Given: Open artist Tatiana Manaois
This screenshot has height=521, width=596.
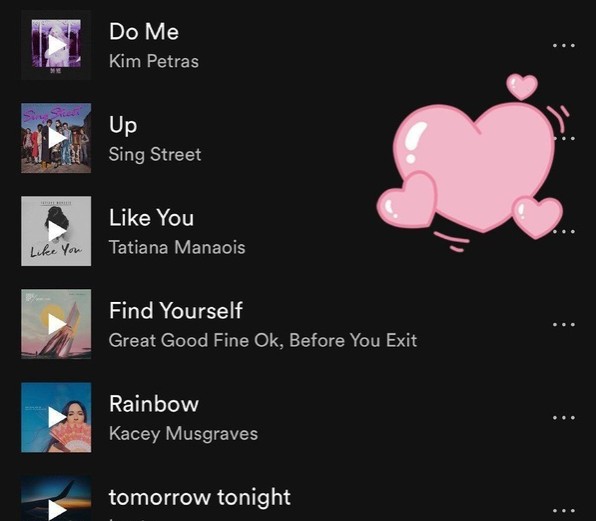Looking at the screenshot, I should pyautogui.click(x=177, y=247).
